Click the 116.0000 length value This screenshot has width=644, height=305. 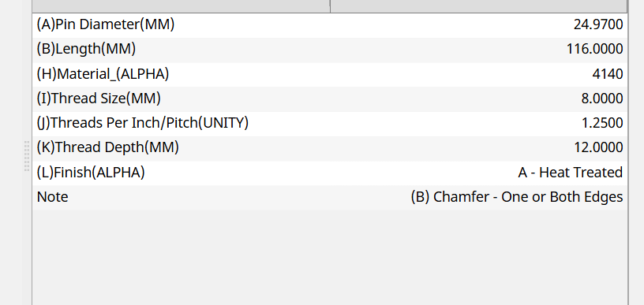[x=595, y=49]
